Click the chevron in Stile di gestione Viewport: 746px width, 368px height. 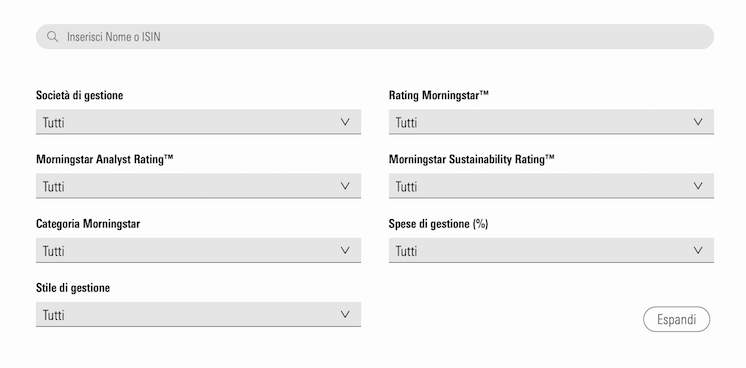tap(345, 314)
